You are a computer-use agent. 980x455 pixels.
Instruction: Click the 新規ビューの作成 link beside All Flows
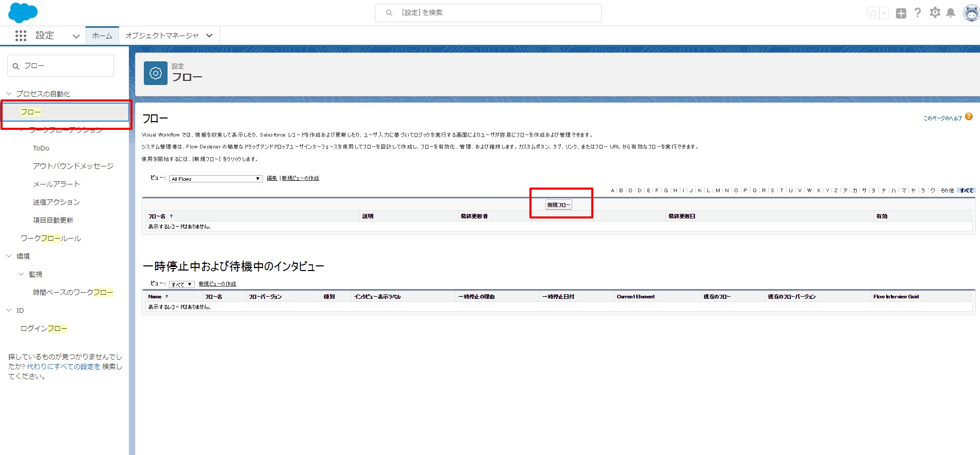[300, 178]
